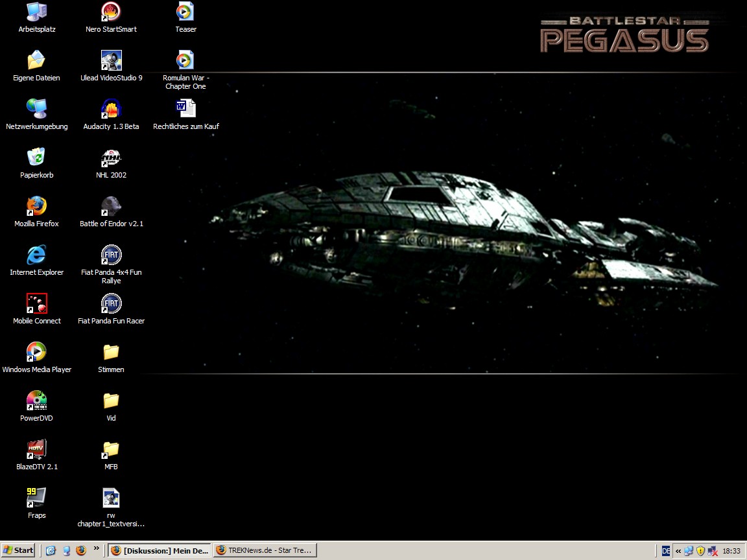Select the Mozilla Firefox desktop shortcut
747x560 pixels.
coord(36,206)
